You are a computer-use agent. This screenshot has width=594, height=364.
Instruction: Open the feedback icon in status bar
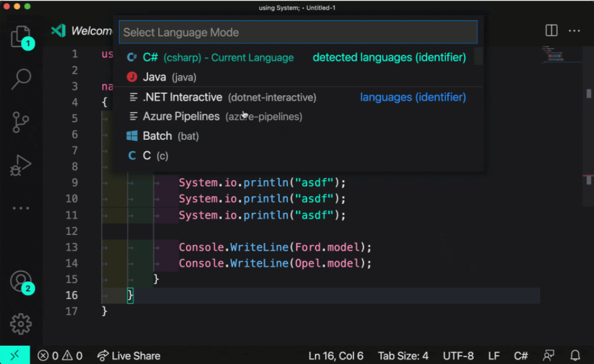[549, 355]
